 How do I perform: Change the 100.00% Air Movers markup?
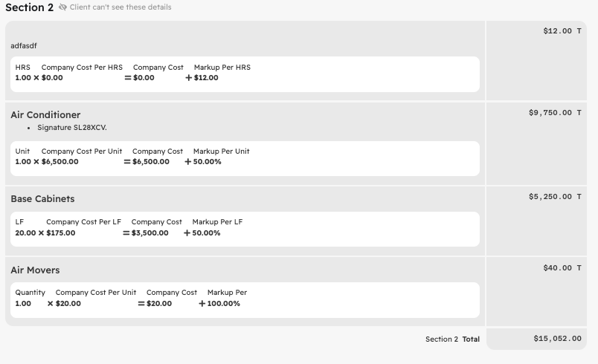223,303
